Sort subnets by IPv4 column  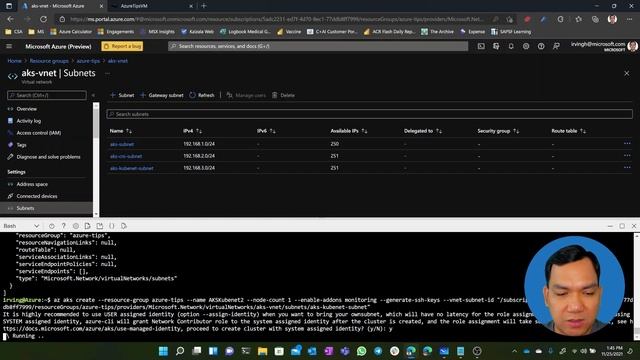point(192,131)
